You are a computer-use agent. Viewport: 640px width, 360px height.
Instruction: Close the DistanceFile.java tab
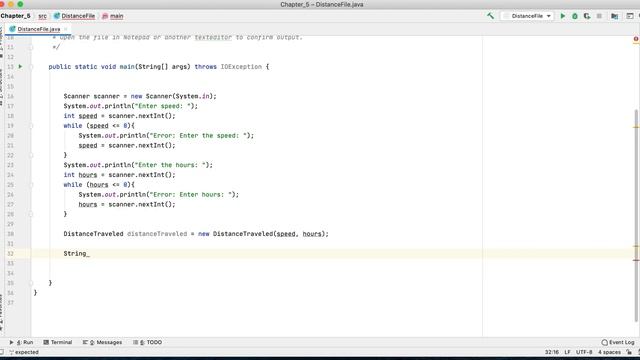(x=65, y=29)
